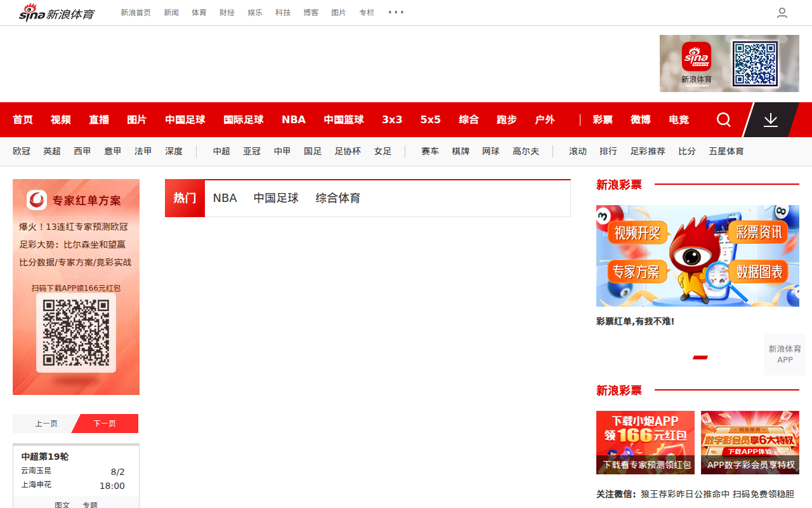
Task: Open 视频 in red navigation
Action: [x=61, y=119]
